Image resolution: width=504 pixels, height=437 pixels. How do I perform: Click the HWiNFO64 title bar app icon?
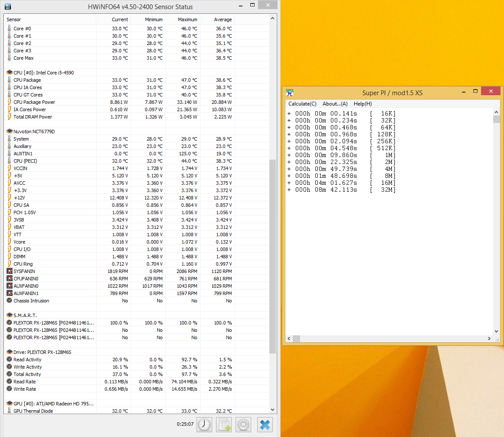pyautogui.click(x=7, y=6)
